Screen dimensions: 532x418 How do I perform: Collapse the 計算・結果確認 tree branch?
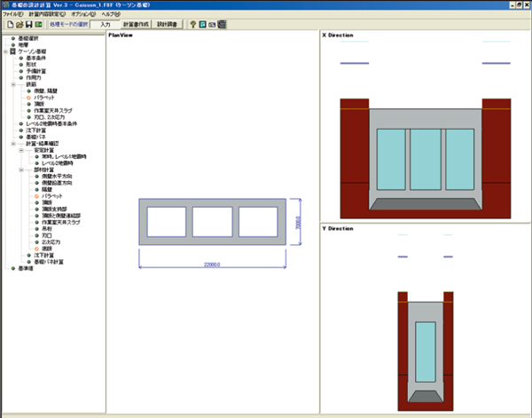click(13, 144)
